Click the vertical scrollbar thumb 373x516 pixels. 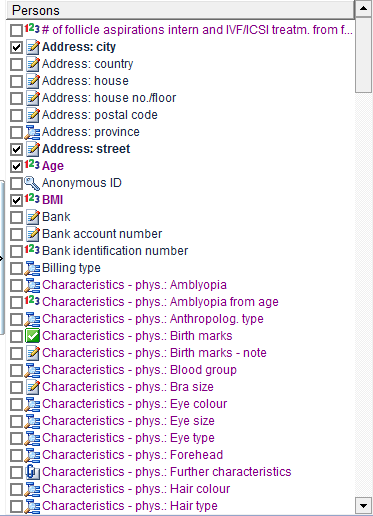point(363,54)
